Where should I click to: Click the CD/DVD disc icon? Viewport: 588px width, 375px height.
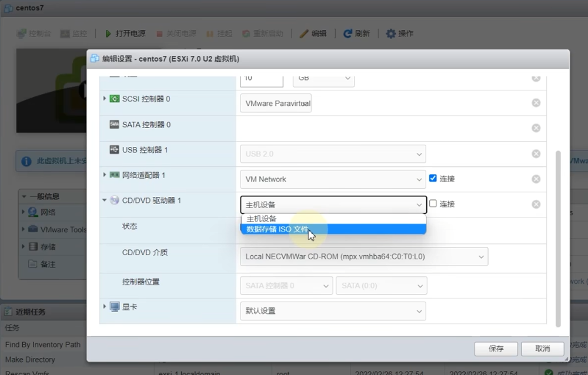[115, 200]
